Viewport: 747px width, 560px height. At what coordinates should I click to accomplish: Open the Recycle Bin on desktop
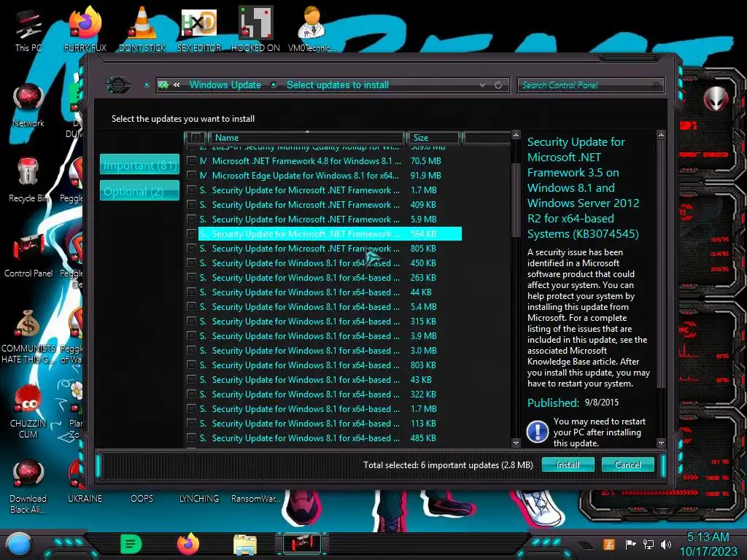tap(28, 180)
